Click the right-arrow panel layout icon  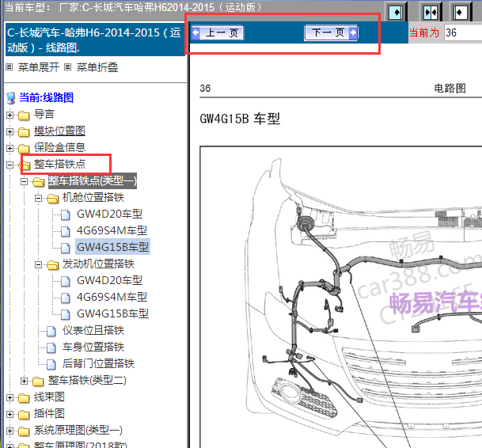[396, 13]
